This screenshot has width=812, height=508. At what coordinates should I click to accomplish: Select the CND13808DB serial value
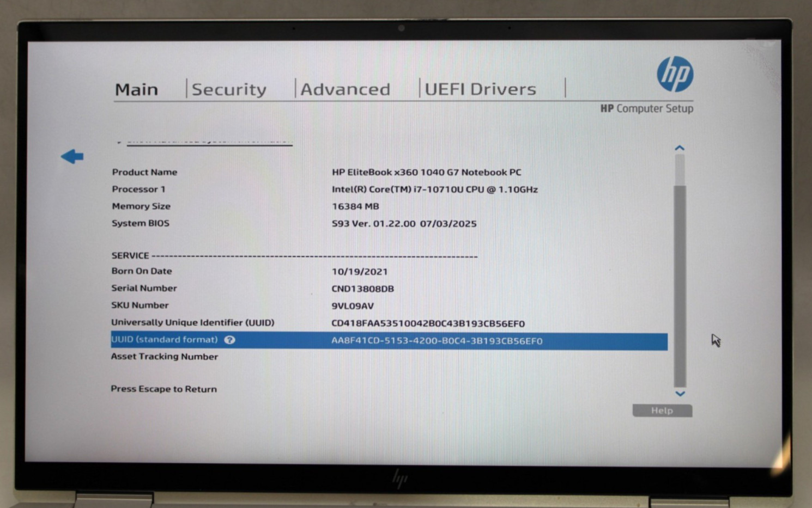[x=362, y=289]
